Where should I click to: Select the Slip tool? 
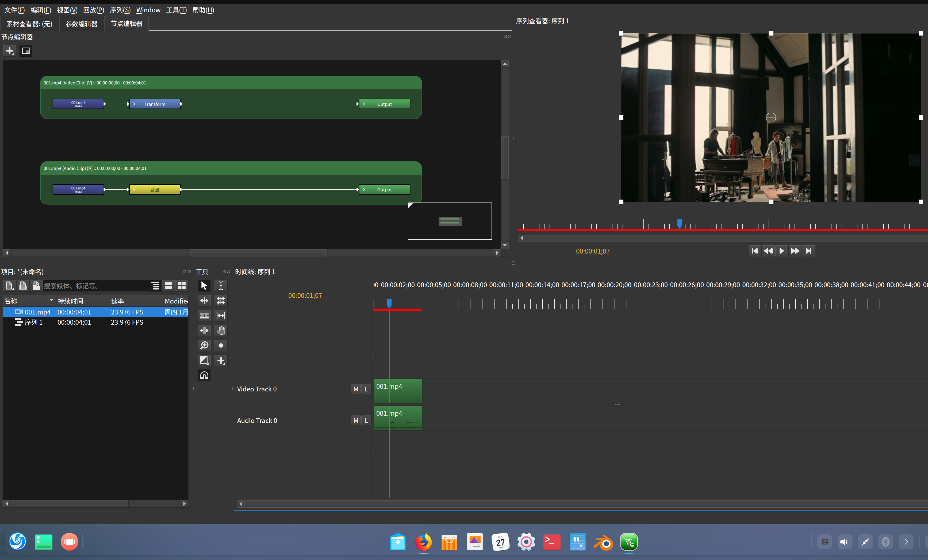221,315
